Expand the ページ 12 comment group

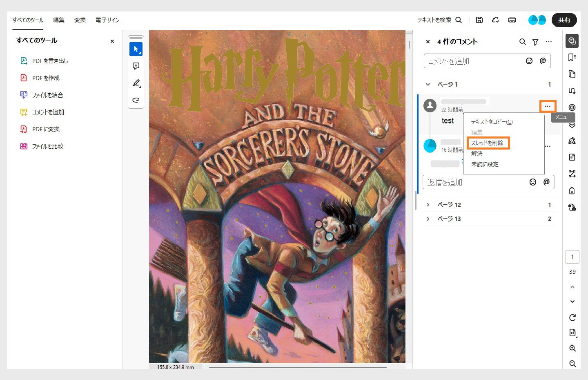[428, 204]
